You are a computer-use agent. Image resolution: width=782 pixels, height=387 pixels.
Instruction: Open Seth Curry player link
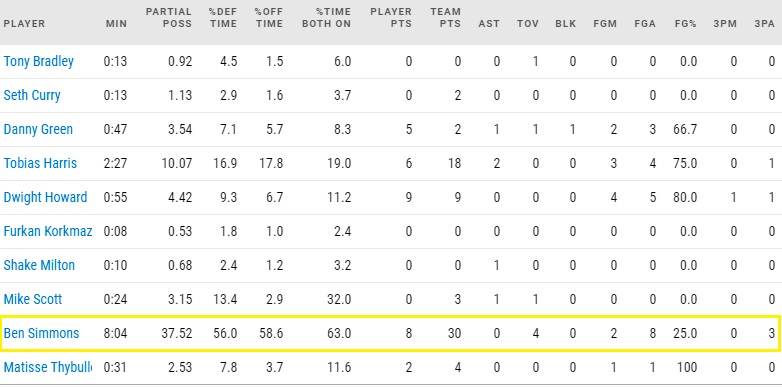[32, 95]
